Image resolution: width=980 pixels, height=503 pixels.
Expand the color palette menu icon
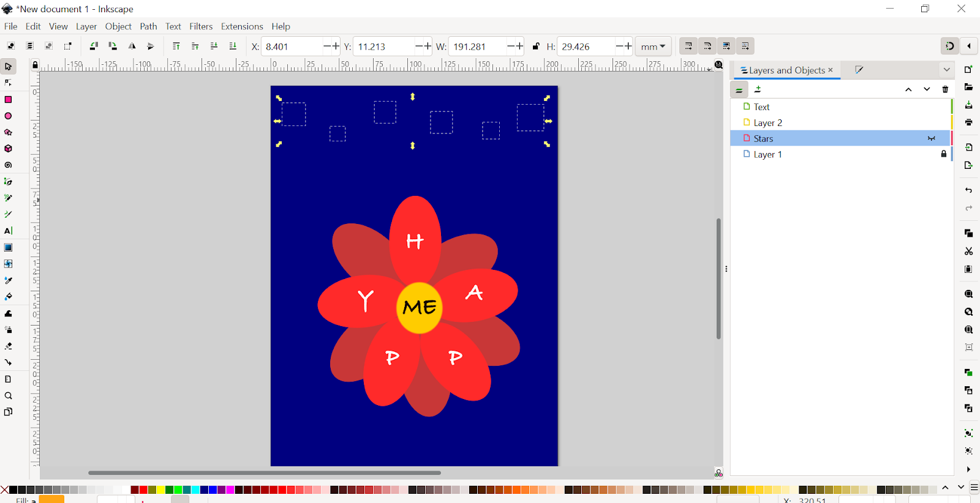point(974,488)
